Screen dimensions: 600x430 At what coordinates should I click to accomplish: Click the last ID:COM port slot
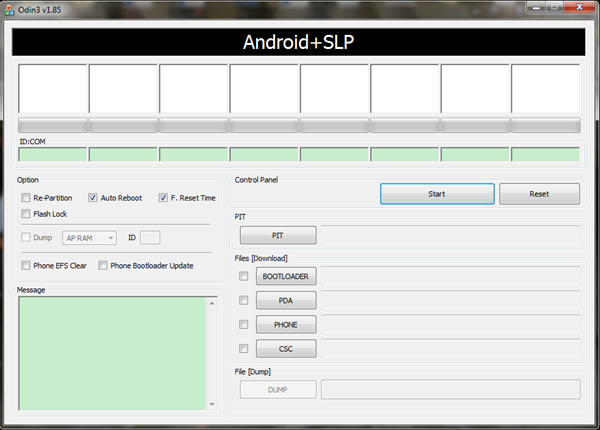pyautogui.click(x=546, y=155)
